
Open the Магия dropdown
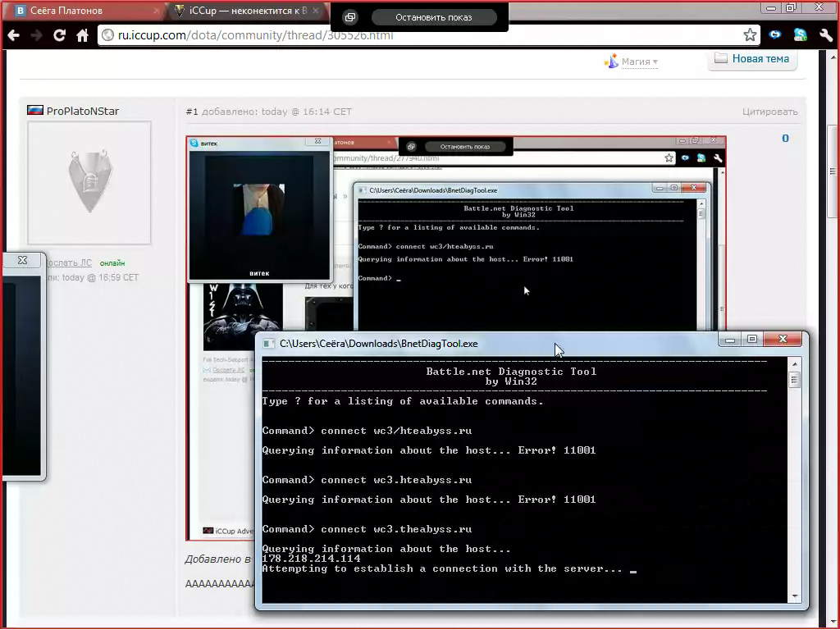639,62
